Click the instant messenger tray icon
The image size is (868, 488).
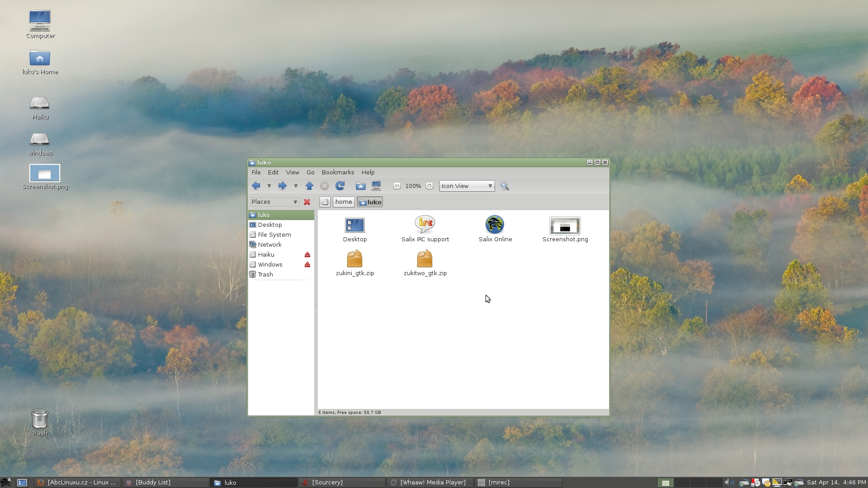(x=766, y=483)
